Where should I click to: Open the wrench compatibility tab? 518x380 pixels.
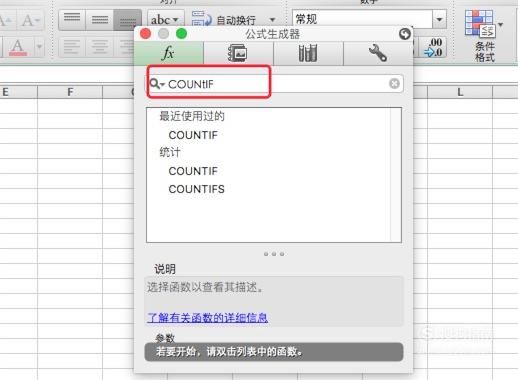coord(378,53)
